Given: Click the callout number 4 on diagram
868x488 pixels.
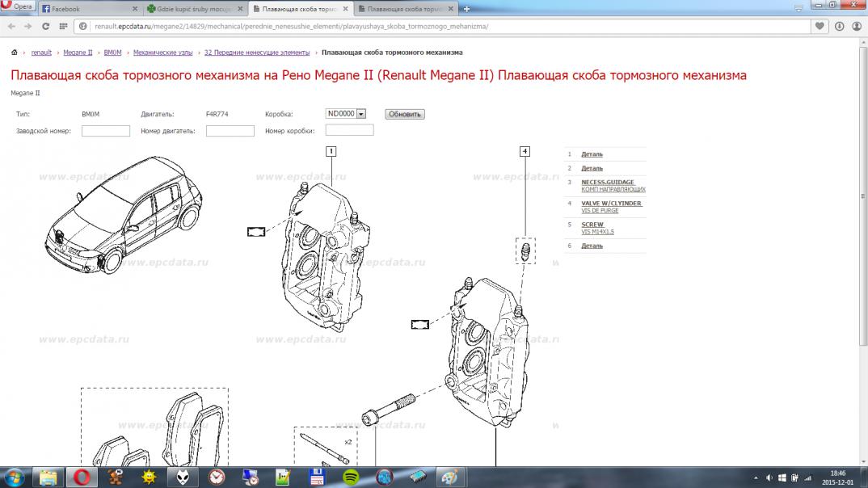Looking at the screenshot, I should tap(525, 151).
